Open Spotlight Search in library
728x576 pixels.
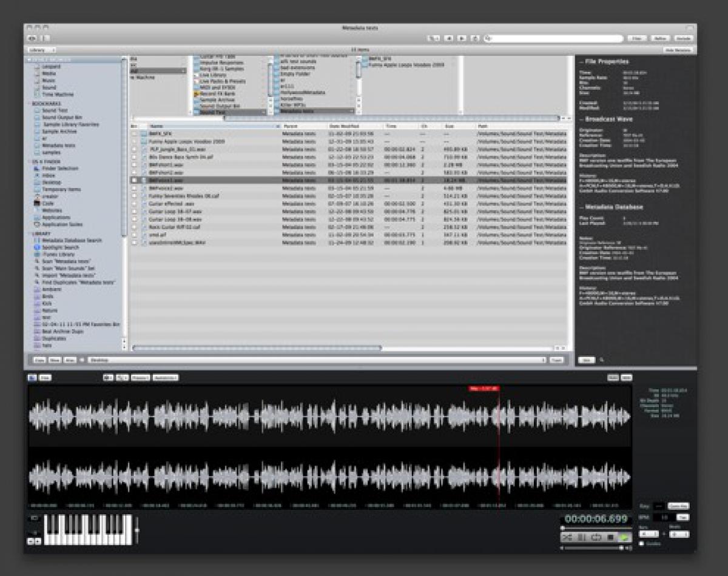[x=60, y=247]
